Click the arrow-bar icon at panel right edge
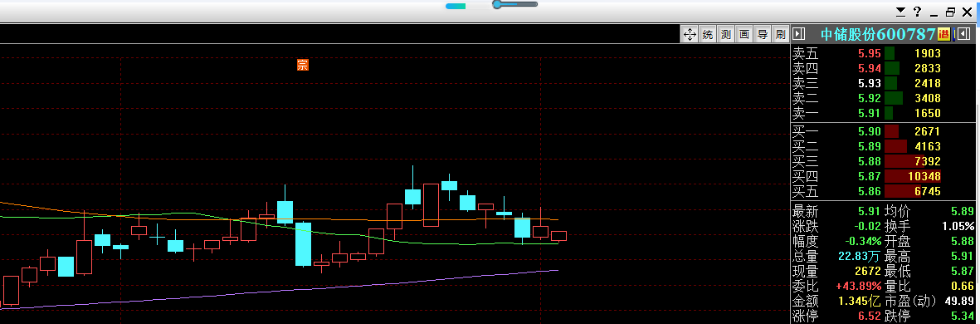This screenshot has height=324, width=980. tap(964, 34)
